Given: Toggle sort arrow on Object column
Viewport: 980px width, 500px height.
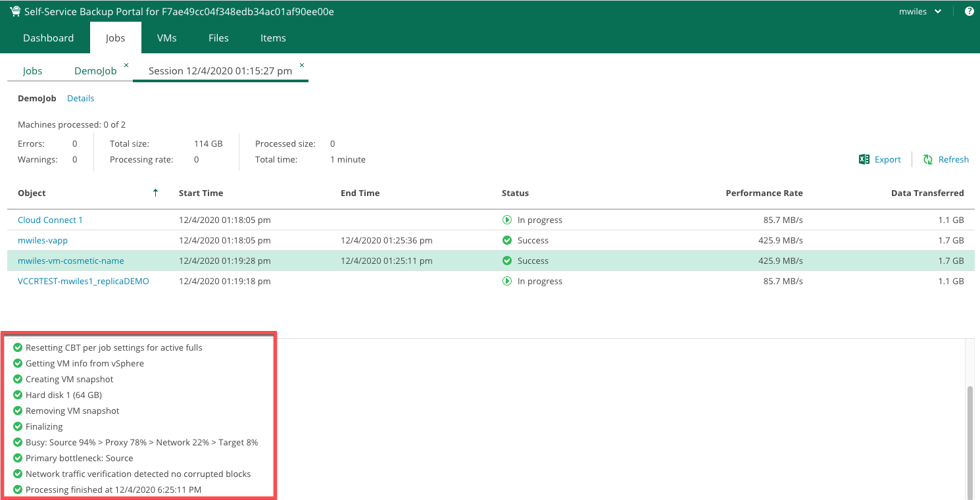Looking at the screenshot, I should click(155, 193).
